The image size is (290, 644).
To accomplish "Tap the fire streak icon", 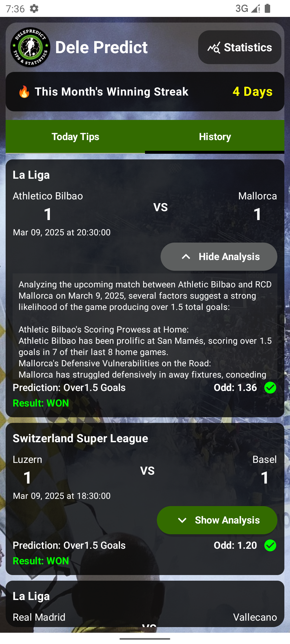I will 24,92.
